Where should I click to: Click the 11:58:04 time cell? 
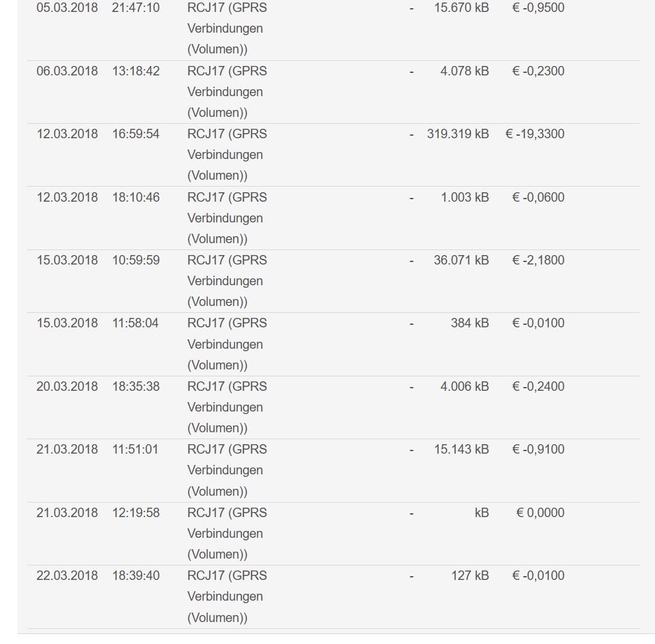135,323
